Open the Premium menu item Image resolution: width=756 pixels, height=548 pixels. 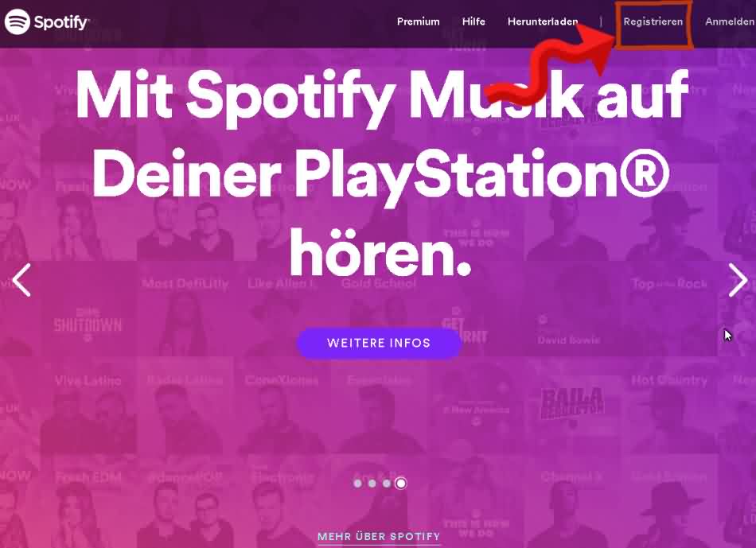click(x=418, y=21)
